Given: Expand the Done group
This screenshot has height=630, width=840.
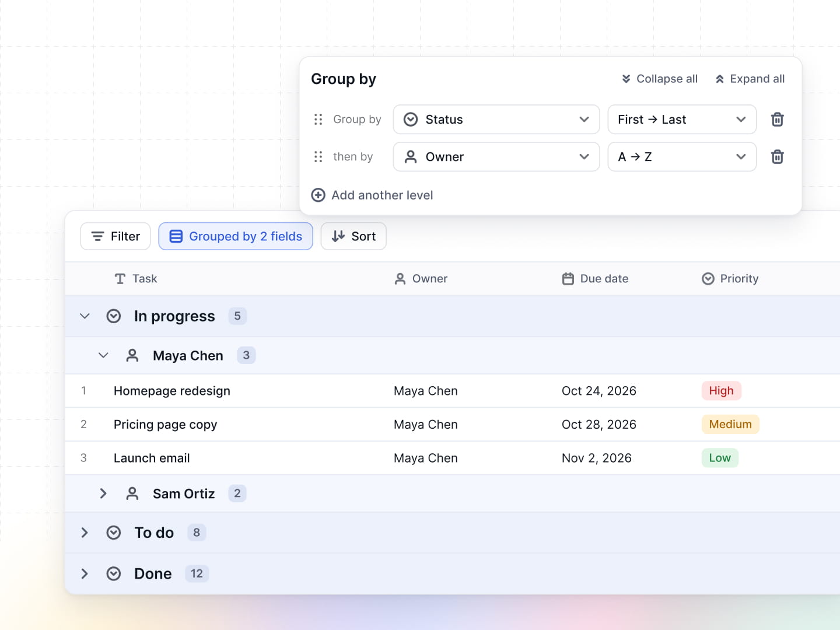Looking at the screenshot, I should pyautogui.click(x=85, y=574).
